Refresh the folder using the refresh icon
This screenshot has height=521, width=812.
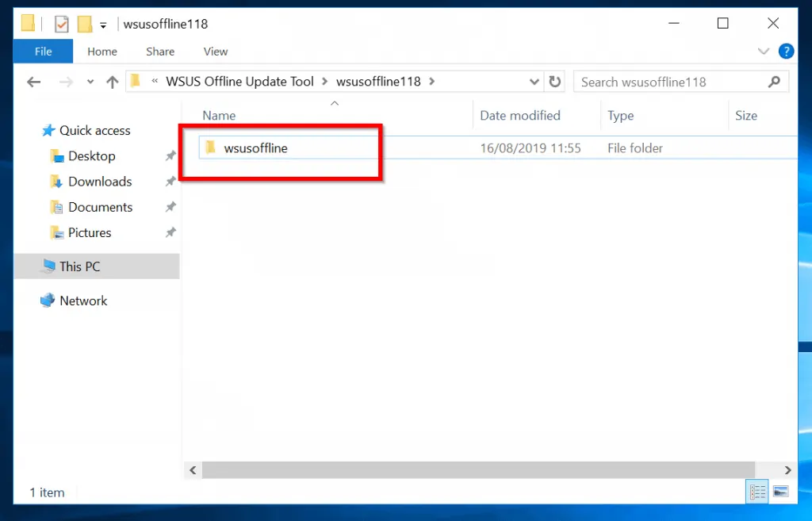point(554,81)
